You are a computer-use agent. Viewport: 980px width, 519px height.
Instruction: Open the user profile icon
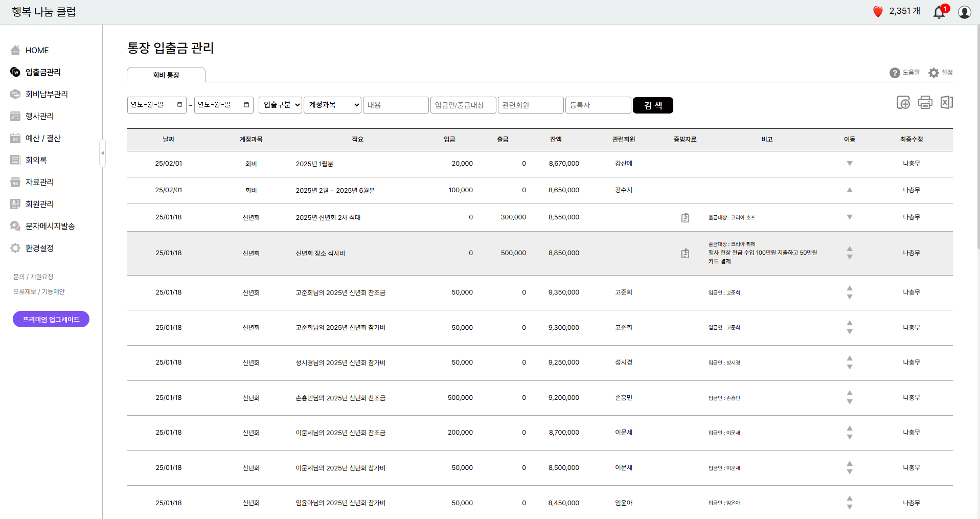(964, 12)
